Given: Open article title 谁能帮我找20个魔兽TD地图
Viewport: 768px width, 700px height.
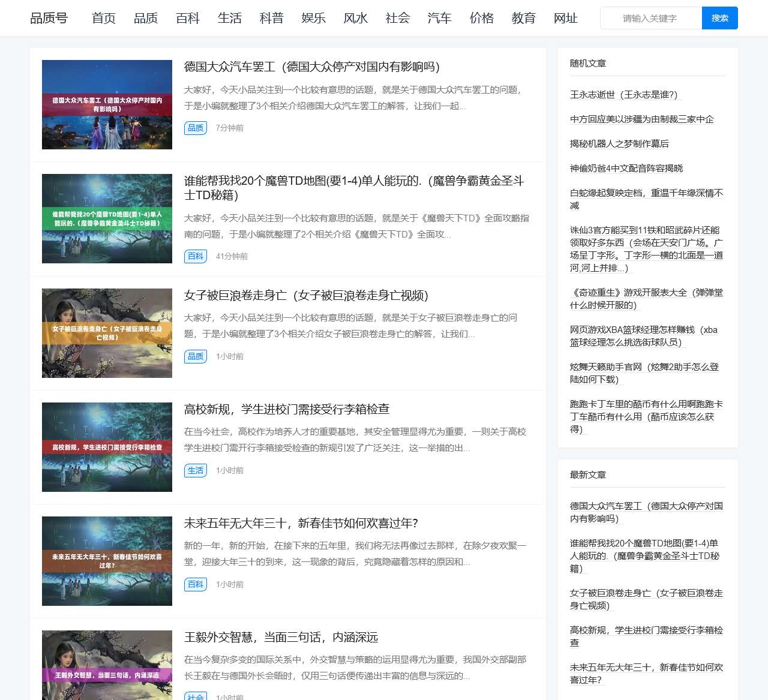Looking at the screenshot, I should (354, 188).
